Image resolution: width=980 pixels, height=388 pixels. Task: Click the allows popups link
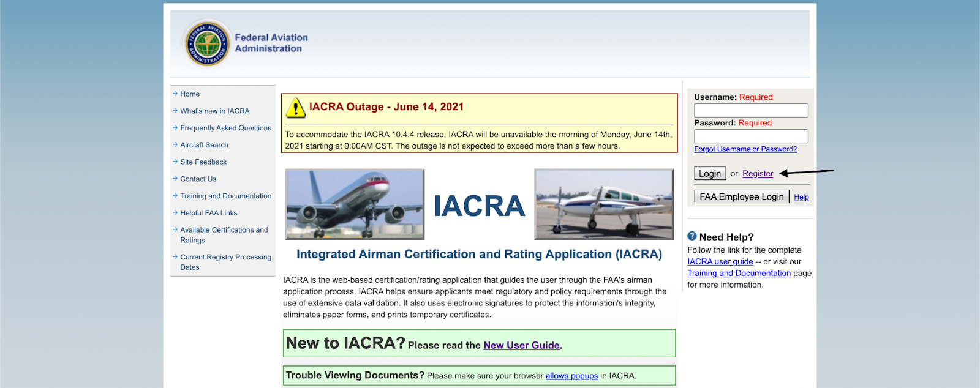(571, 376)
